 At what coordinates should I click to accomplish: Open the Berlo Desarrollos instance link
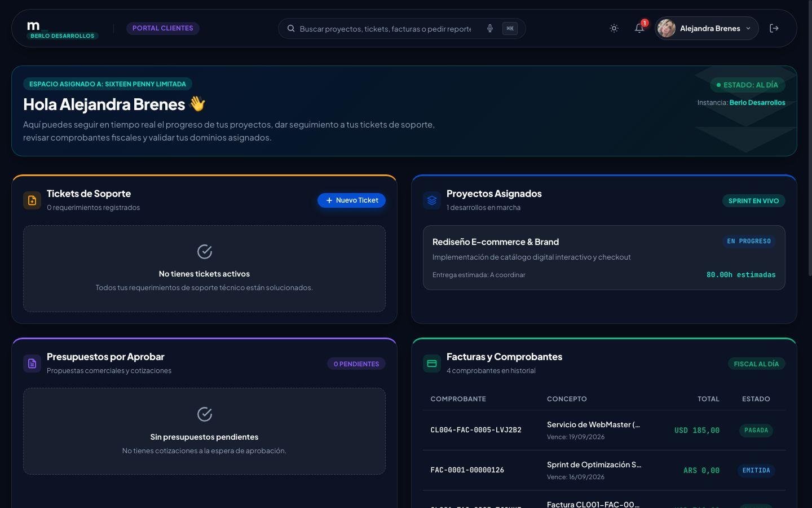(x=757, y=103)
